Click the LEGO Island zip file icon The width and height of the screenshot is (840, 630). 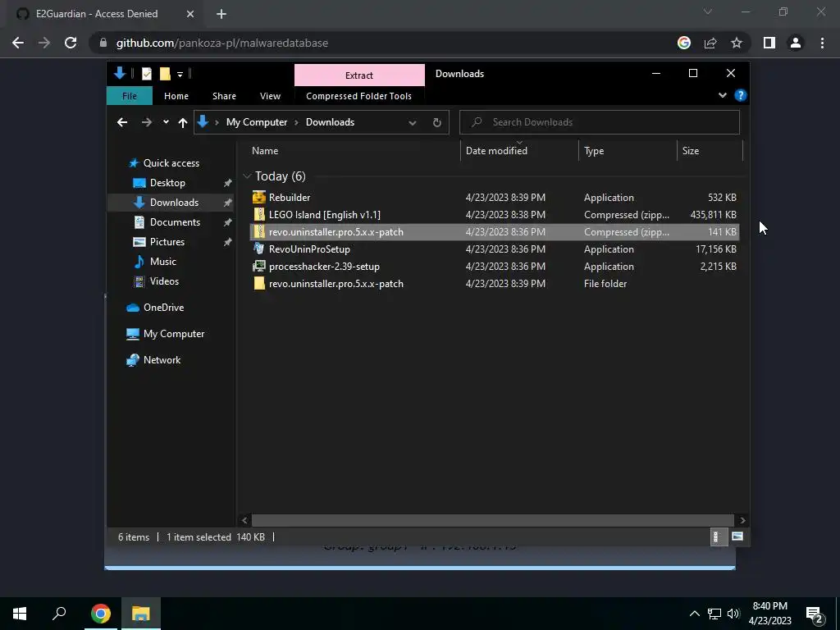pyautogui.click(x=259, y=214)
